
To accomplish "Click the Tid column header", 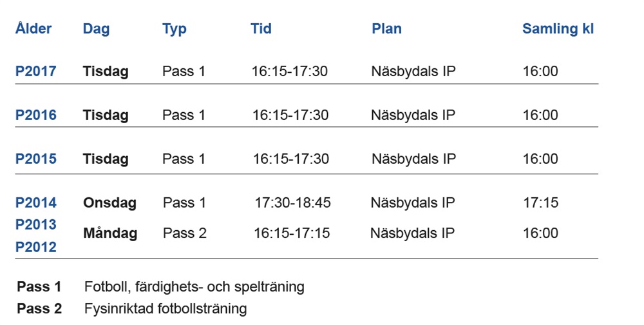I will click(261, 29).
